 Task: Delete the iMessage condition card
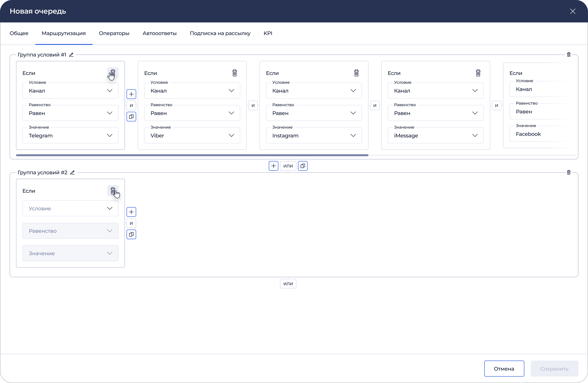[x=478, y=73]
